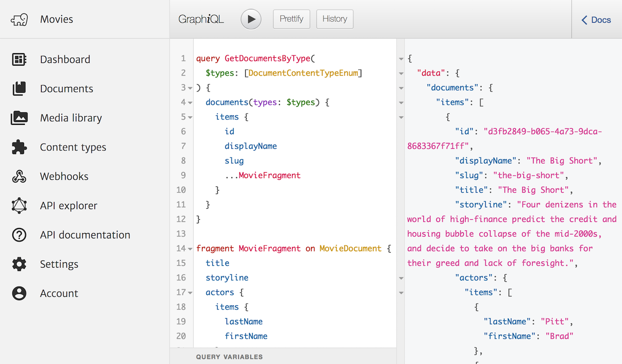Click MovieDocument type on line 14
622x364 pixels.
(x=351, y=249)
